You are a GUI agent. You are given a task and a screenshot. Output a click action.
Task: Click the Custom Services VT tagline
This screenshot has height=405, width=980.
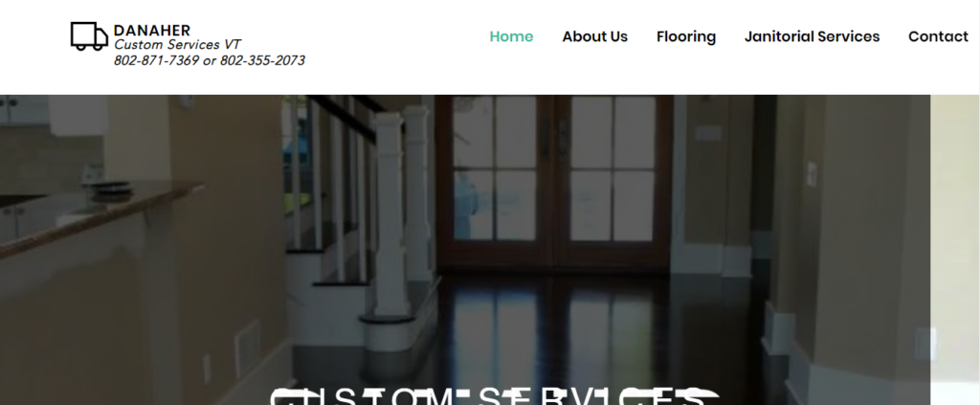177,45
